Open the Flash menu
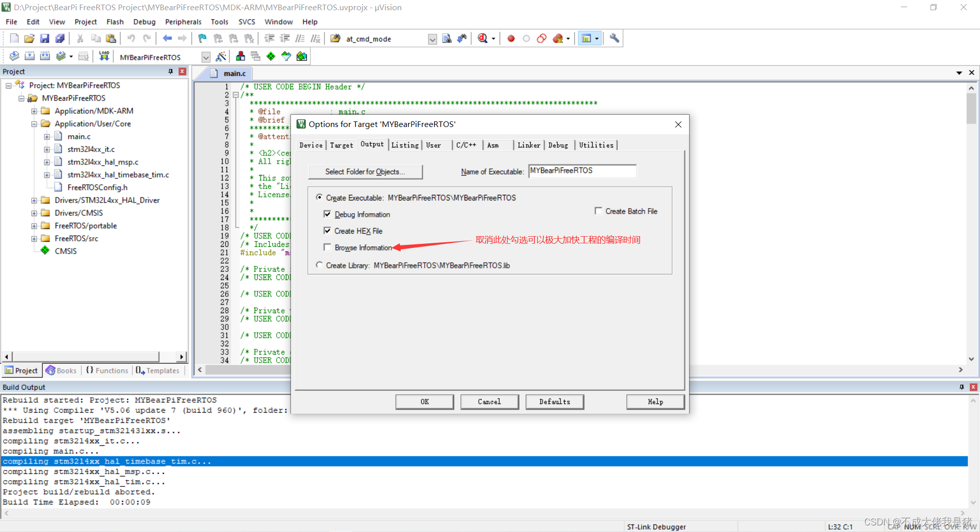The height and width of the screenshot is (532, 980). [115, 22]
